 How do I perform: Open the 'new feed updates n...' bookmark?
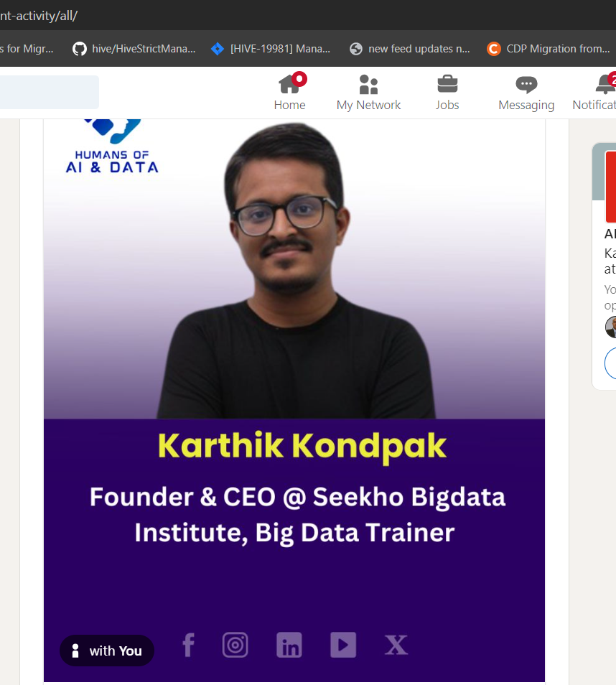click(410, 49)
